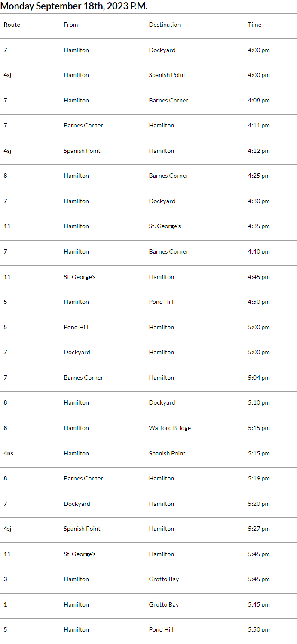Select the 5:10 pm time entry
This screenshot has height=644, width=297.
[x=259, y=402]
